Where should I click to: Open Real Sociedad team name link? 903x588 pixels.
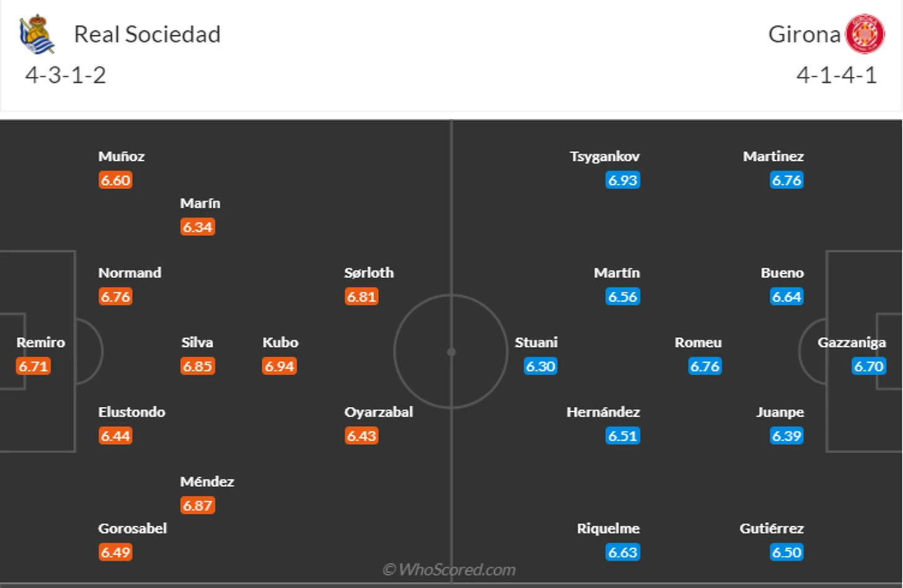click(x=147, y=35)
